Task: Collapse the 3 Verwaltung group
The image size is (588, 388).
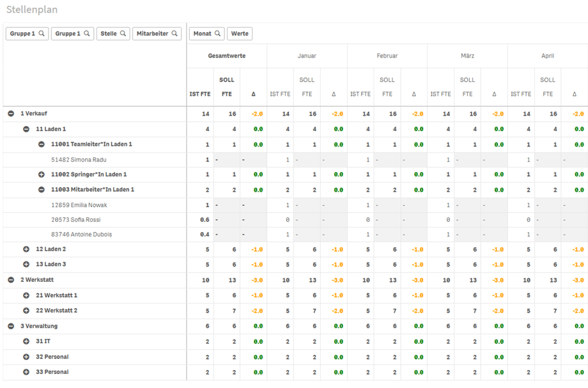Action: click(x=11, y=326)
